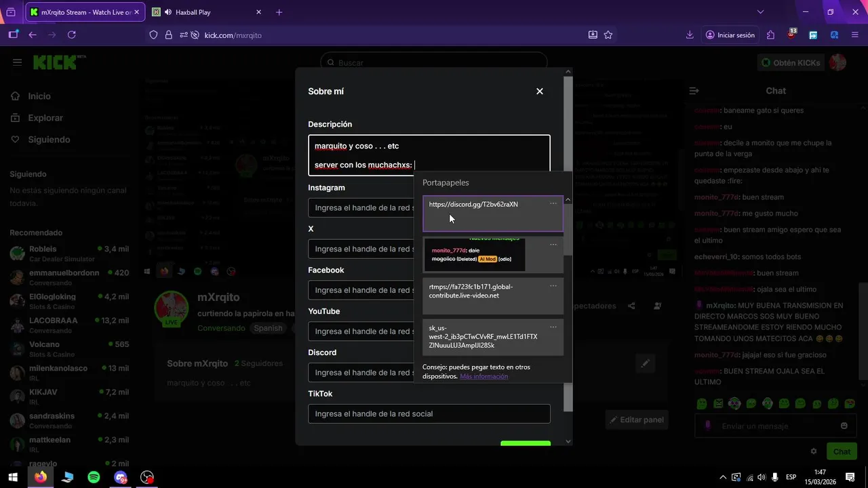Click the Instagram handle input field
868x488 pixels.
[361, 207]
